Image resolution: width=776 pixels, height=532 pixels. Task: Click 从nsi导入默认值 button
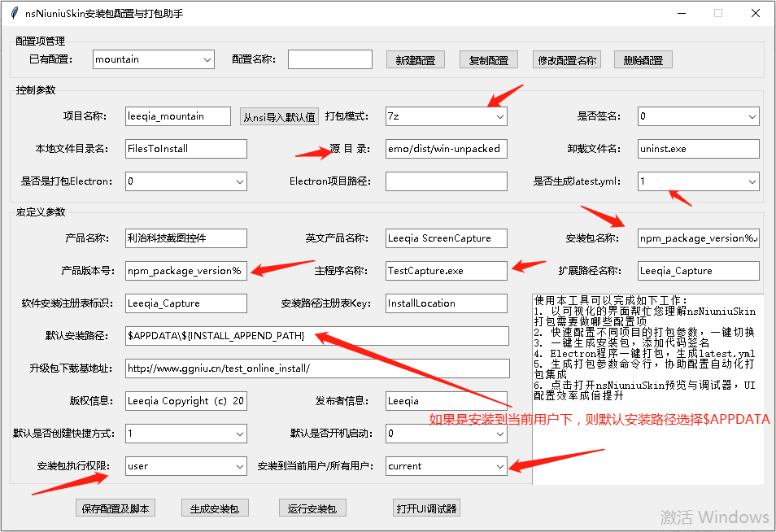tap(279, 117)
